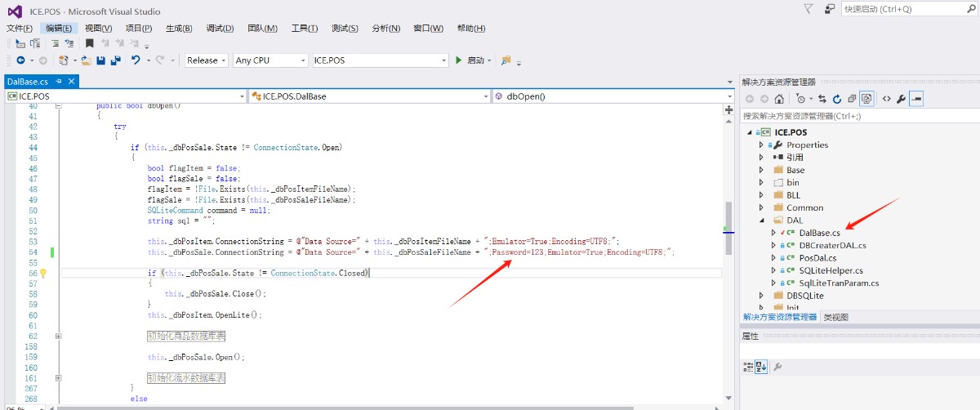Open the 窗口(W) menu
Viewport: 980px width, 410px height.
428,28
